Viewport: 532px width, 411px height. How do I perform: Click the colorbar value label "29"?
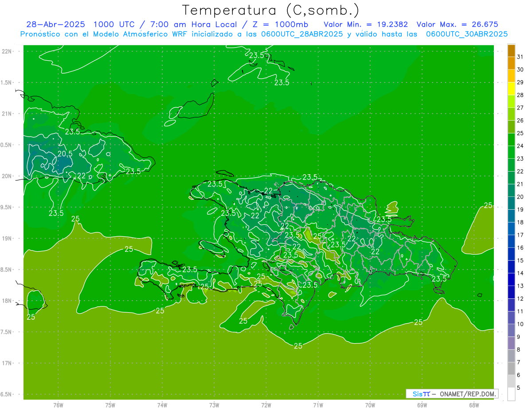point(520,82)
